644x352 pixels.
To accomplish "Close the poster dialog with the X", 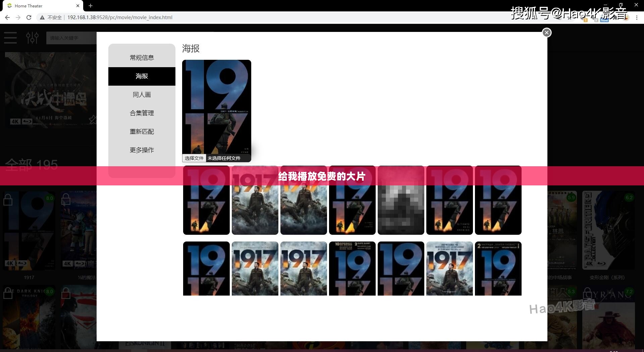I will point(547,33).
